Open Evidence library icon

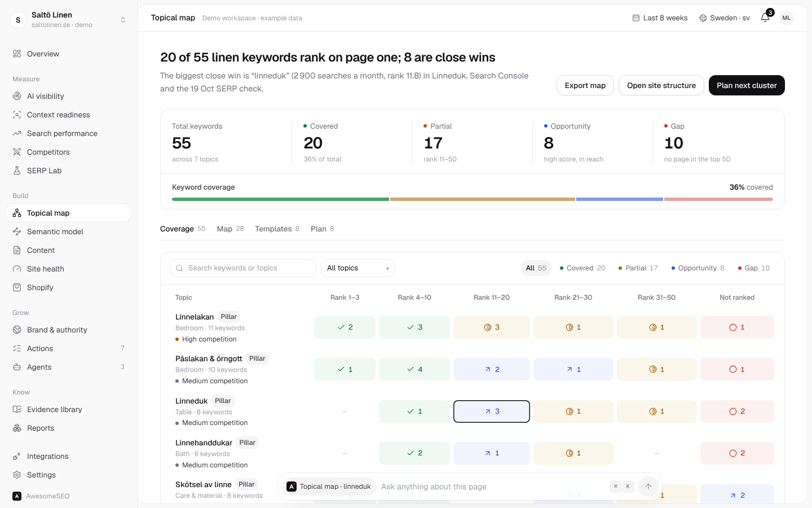(x=17, y=409)
